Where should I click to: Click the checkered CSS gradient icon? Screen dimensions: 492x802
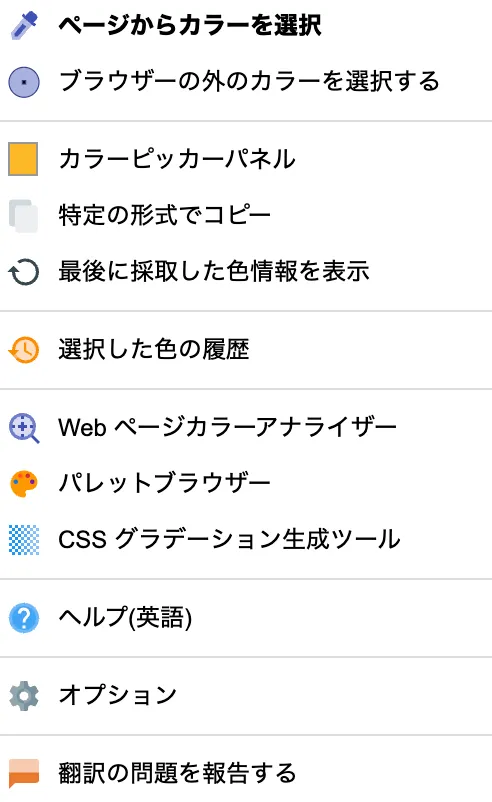point(24,540)
